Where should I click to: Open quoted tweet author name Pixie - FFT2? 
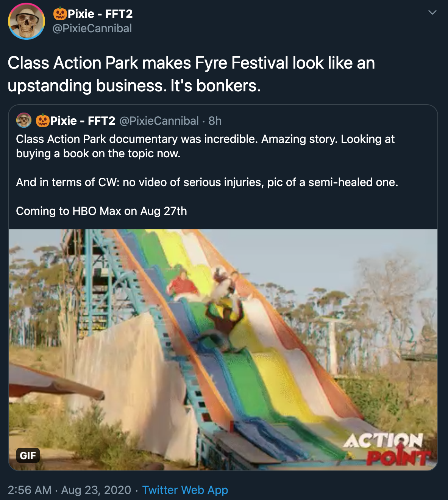83,121
